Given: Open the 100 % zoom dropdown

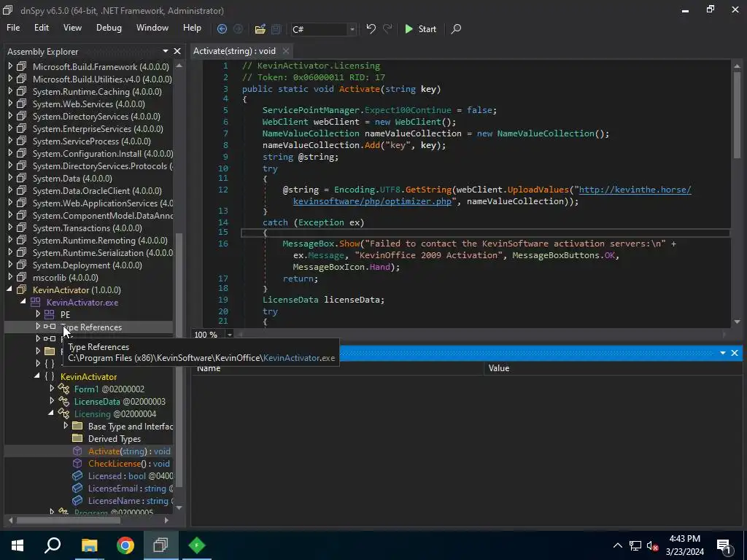Looking at the screenshot, I should pyautogui.click(x=229, y=335).
